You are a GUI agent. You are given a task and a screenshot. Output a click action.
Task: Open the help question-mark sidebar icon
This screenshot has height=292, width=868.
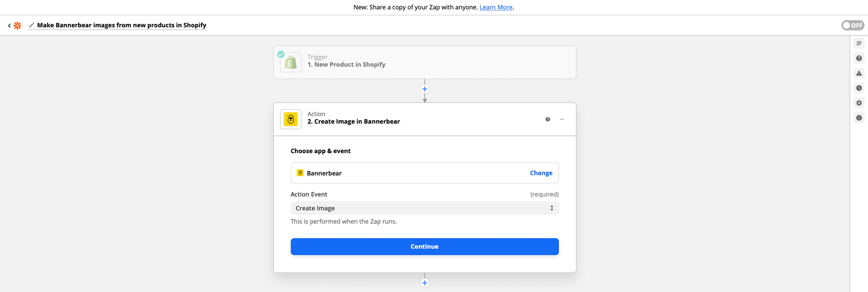click(859, 58)
